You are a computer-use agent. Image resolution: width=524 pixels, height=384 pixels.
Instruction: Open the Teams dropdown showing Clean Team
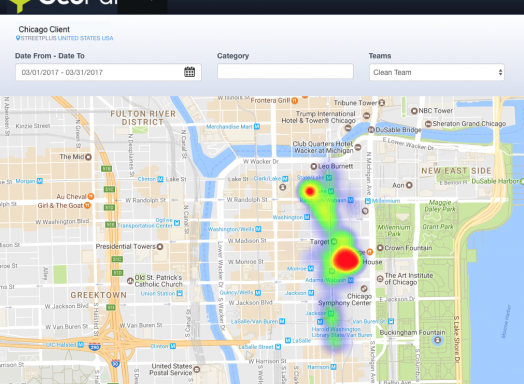pos(437,72)
